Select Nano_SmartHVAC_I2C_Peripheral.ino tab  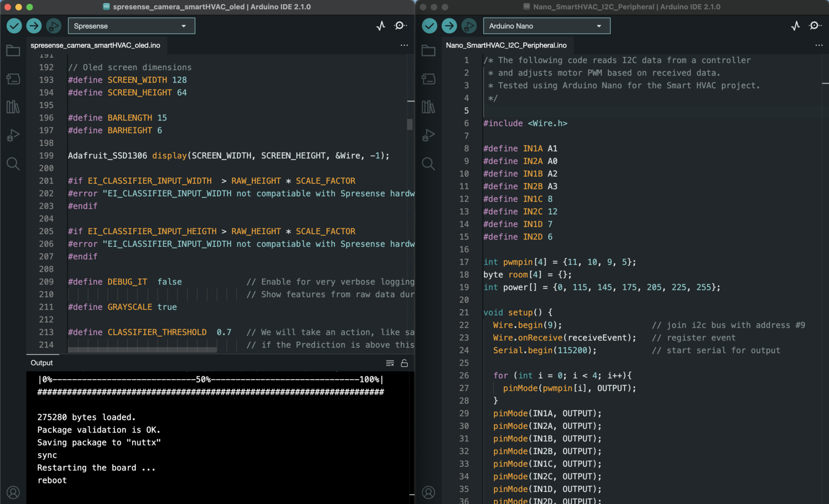[506, 46]
